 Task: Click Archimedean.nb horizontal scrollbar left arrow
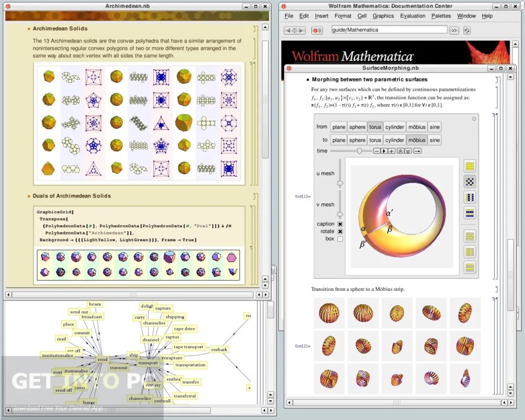tap(8, 295)
